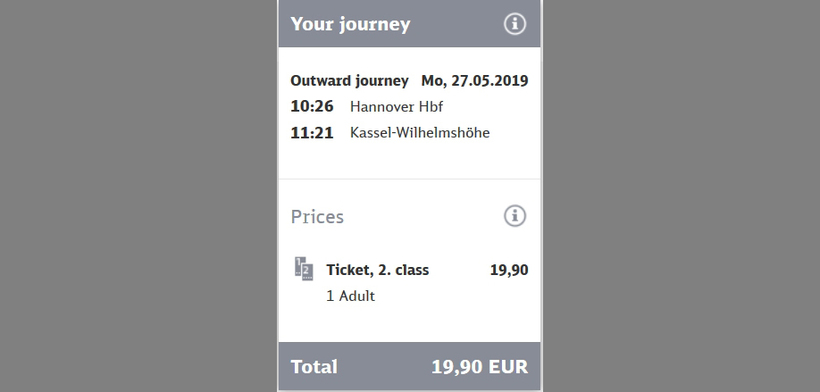Click arrival time 11:21
This screenshot has height=392, width=820.
[312, 133]
